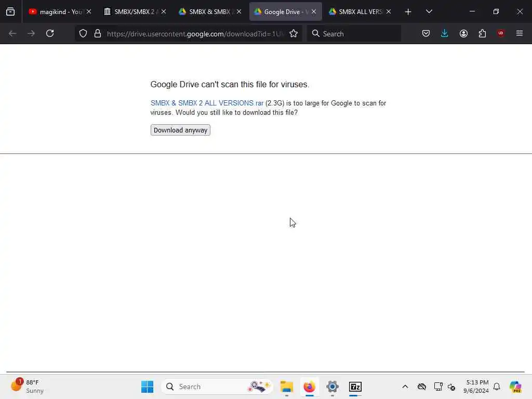Image resolution: width=532 pixels, height=399 pixels.
Task: Click the OneDrive cloud tray icon
Action: 422,387
